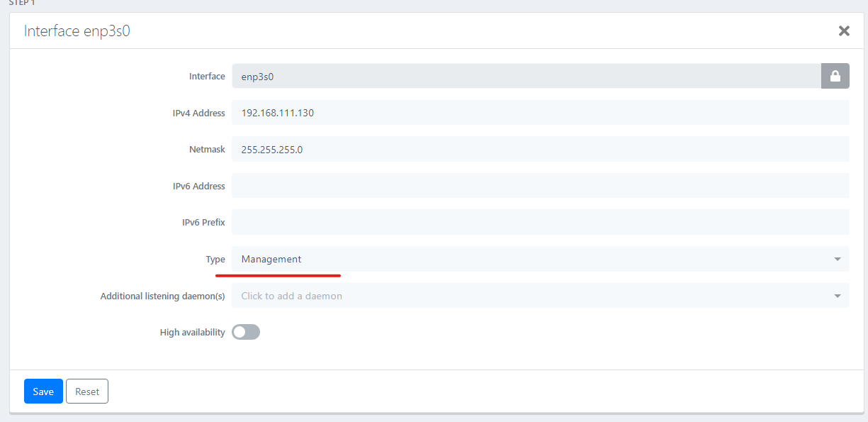Click into the Netmask field

coord(539,150)
